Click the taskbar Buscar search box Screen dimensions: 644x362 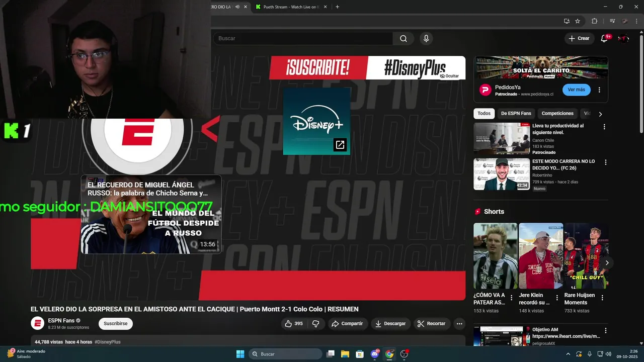click(285, 354)
